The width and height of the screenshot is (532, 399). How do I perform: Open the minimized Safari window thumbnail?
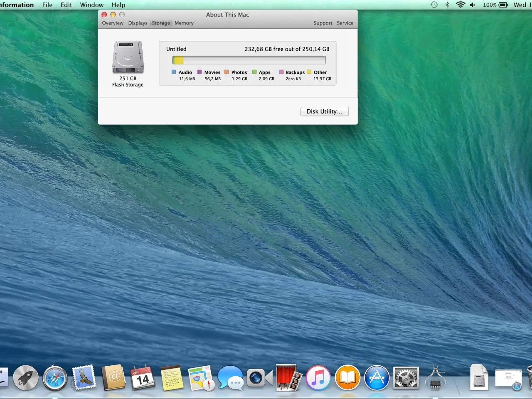pyautogui.click(x=508, y=379)
